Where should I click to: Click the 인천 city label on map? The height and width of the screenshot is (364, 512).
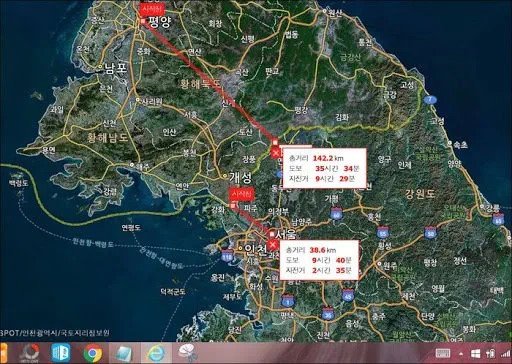(256, 249)
